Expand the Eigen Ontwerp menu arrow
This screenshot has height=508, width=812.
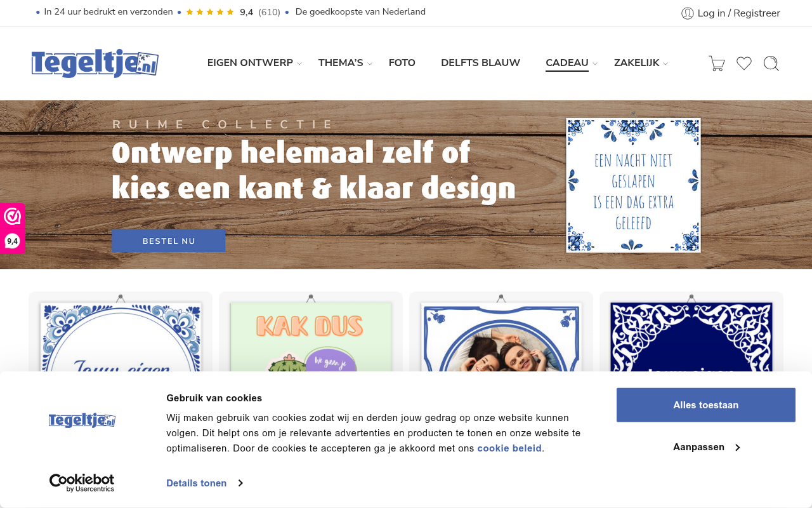[x=299, y=63]
